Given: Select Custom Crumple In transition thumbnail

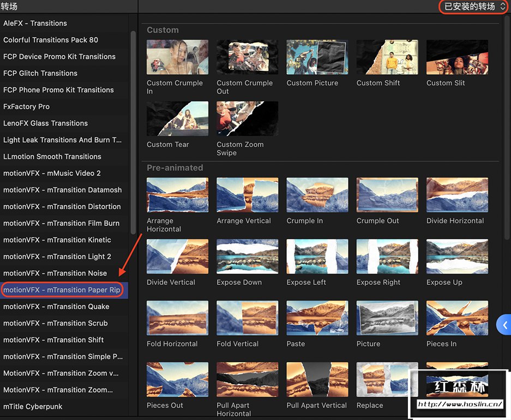Looking at the screenshot, I should 177,57.
